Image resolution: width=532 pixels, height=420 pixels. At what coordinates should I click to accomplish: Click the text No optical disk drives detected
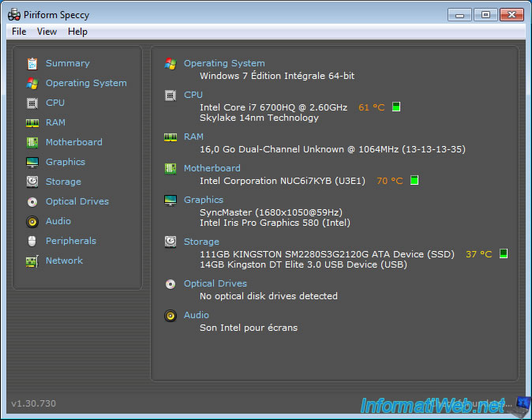pos(268,296)
